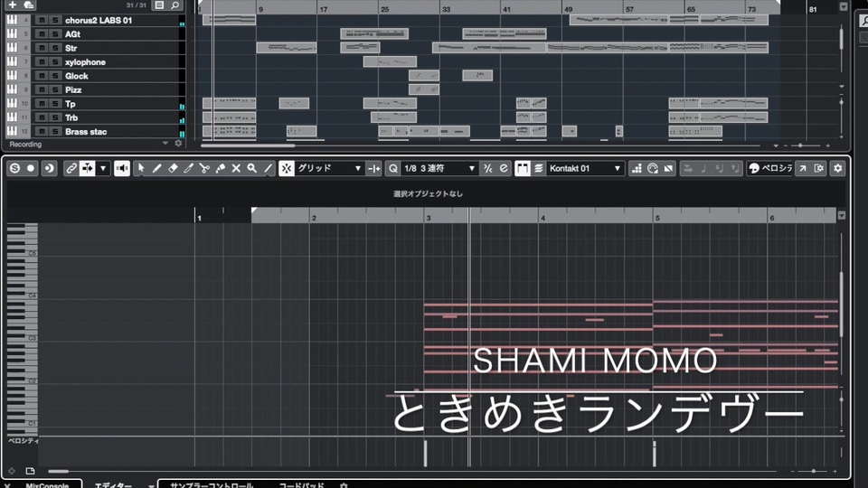Select the xylophone track name

point(85,62)
